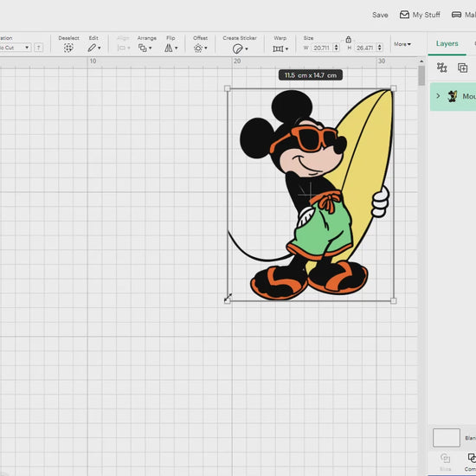Click the scrollbar up arrow
This screenshot has width=476, height=476.
coord(421,61)
